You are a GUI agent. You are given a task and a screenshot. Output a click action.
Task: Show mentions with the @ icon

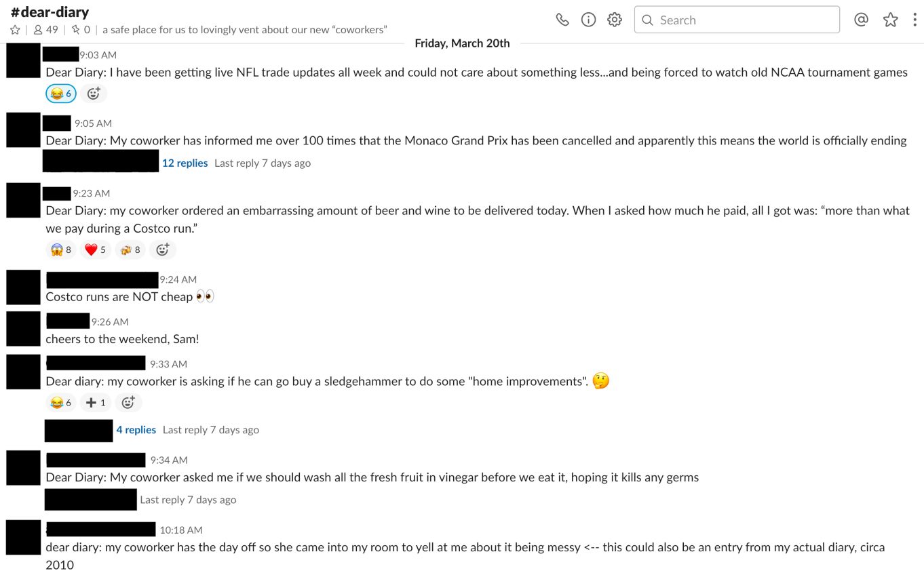[x=861, y=20]
